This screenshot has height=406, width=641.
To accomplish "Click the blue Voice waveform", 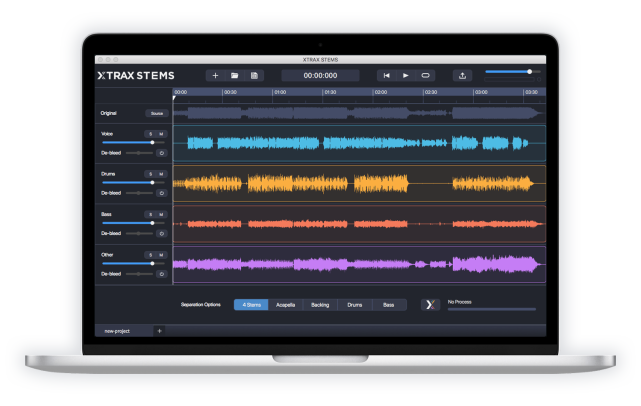I will point(359,143).
